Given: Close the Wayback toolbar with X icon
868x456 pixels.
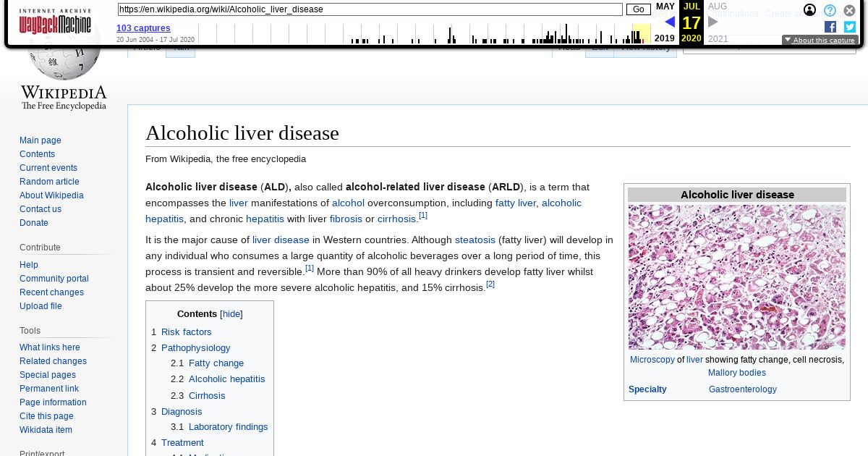Looking at the screenshot, I should [849, 10].
